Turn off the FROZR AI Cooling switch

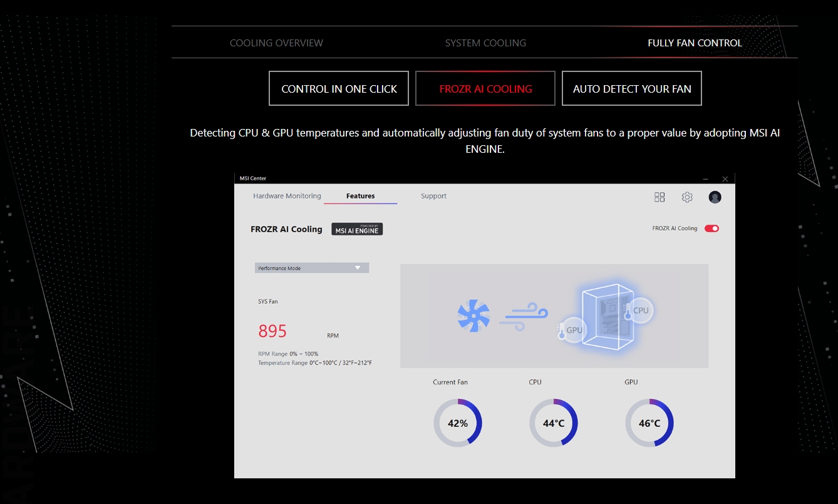711,229
